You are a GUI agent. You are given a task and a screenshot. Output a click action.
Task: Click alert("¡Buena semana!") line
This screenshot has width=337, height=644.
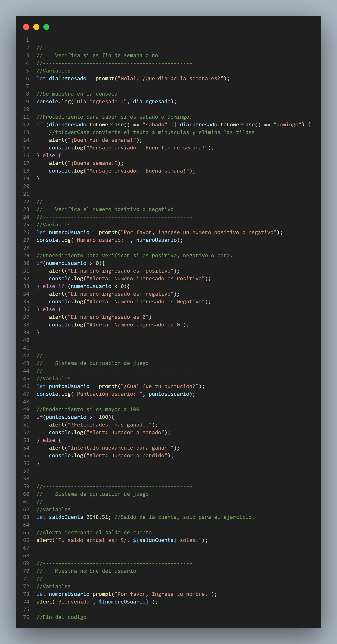(86, 163)
